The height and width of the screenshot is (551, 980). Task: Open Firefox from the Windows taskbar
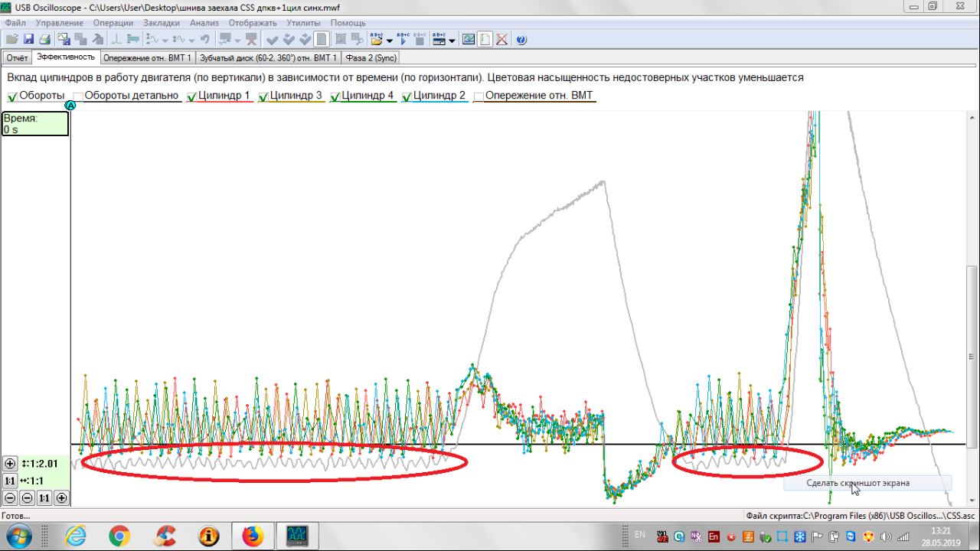pos(253,536)
